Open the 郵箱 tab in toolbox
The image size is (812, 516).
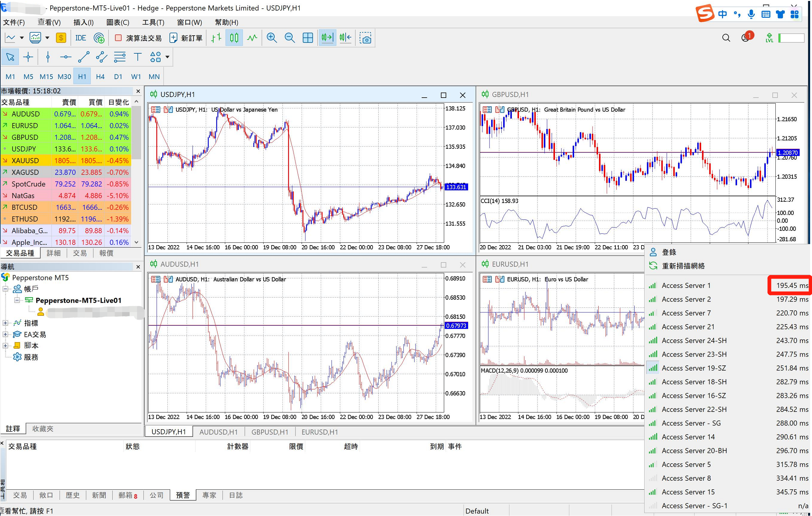[x=128, y=496]
